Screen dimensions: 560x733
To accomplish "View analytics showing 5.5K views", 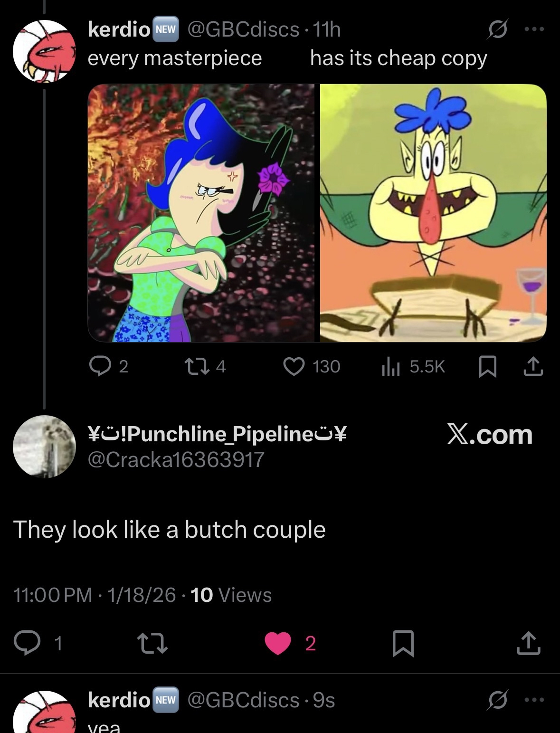I will pos(391,367).
